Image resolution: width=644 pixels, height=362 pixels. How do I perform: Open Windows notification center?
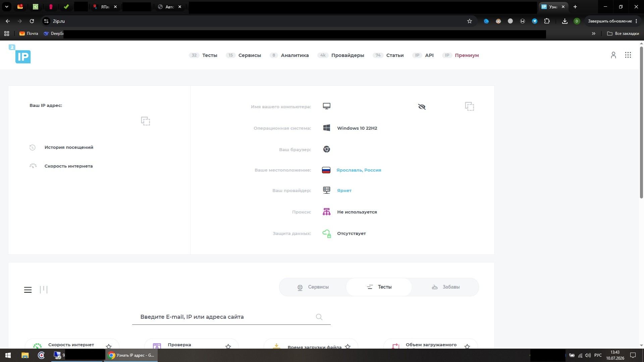[x=633, y=355]
